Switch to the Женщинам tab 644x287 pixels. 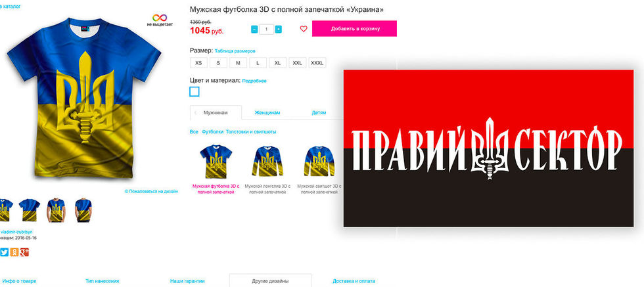click(267, 112)
